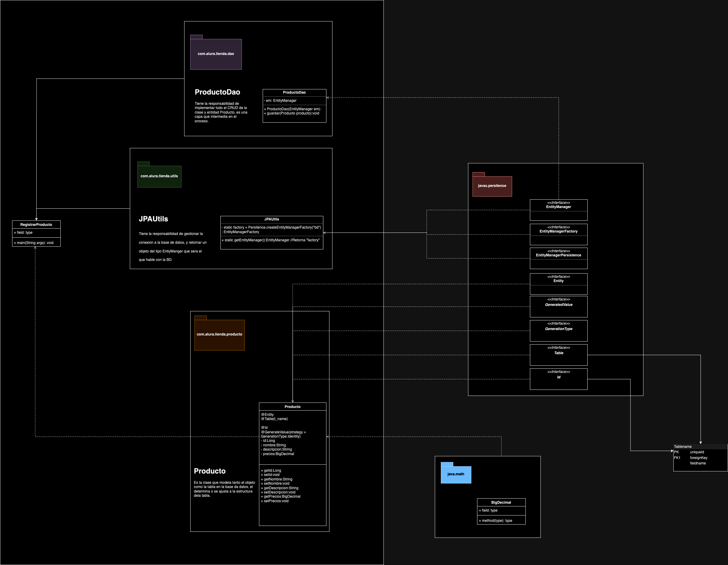The image size is (728, 565).
Task: Select the com.alura.tienda.utils package folder
Action: coord(159,175)
